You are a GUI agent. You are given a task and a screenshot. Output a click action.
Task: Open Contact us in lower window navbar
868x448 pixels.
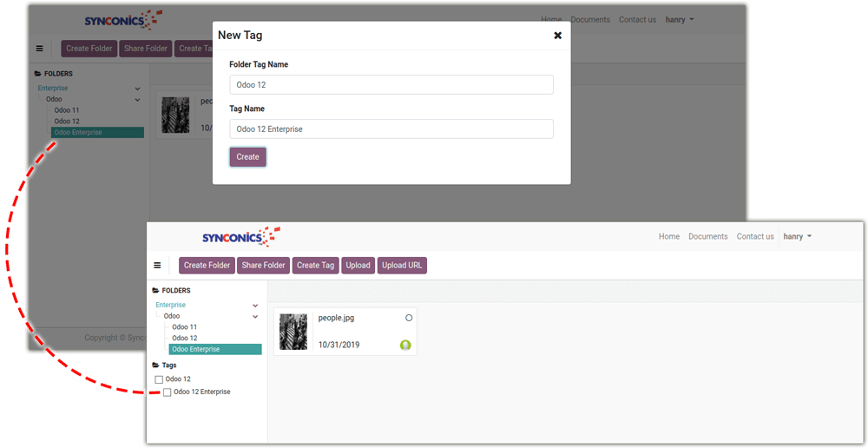click(x=754, y=236)
